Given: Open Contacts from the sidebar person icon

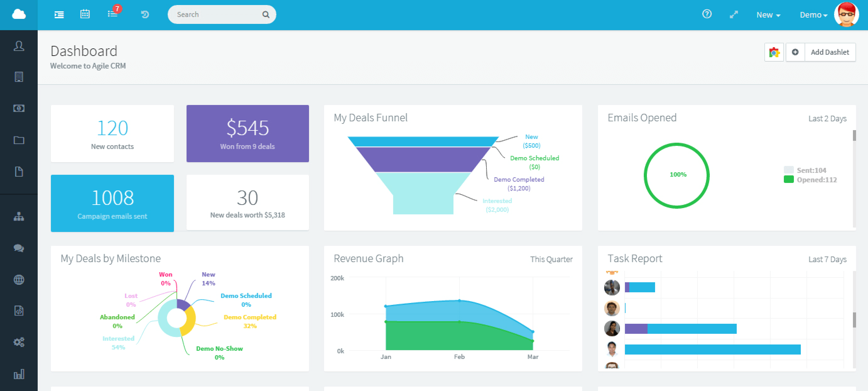Looking at the screenshot, I should 19,46.
